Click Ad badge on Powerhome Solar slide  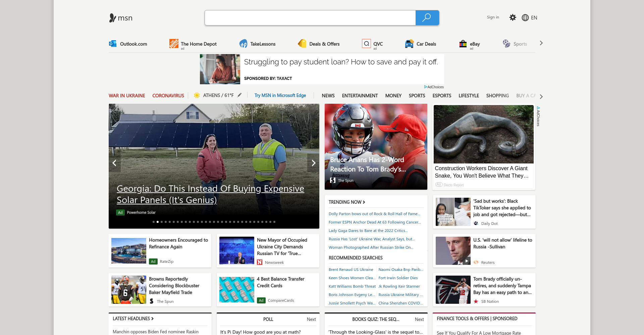(x=120, y=212)
